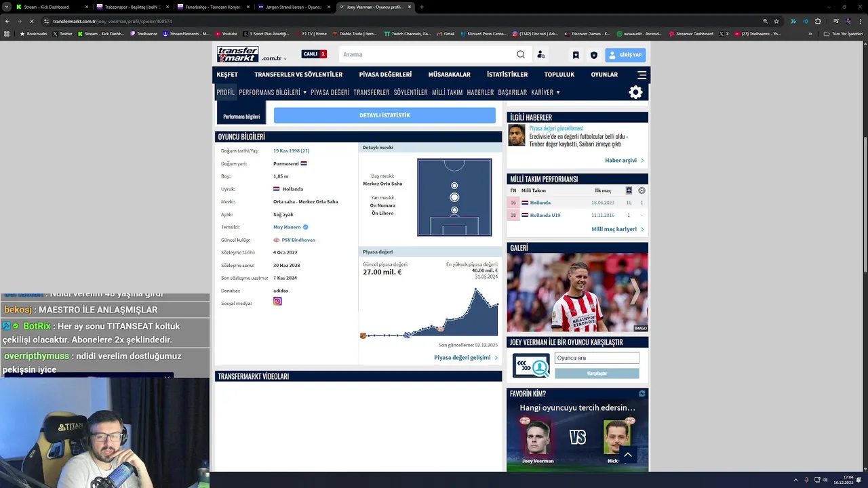Click the birth date 19 Kas 1998 link

click(x=291, y=150)
